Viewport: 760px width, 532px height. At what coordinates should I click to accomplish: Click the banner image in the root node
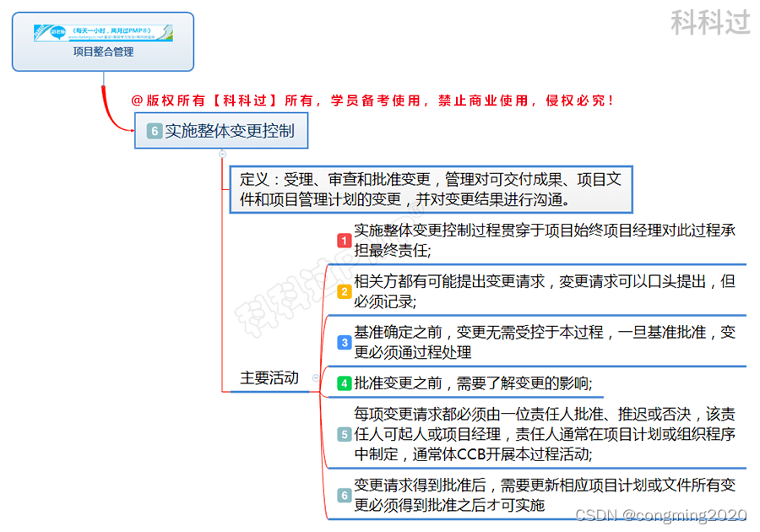103,32
